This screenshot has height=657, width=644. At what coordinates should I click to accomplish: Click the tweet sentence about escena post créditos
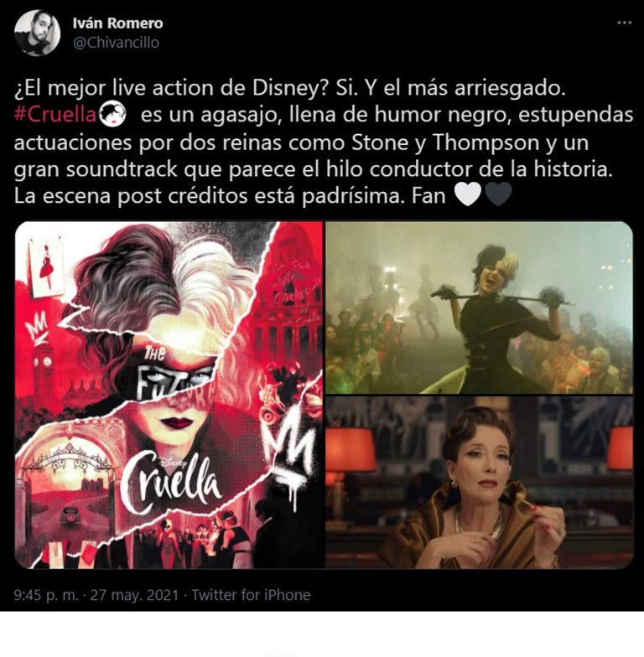tap(210, 196)
